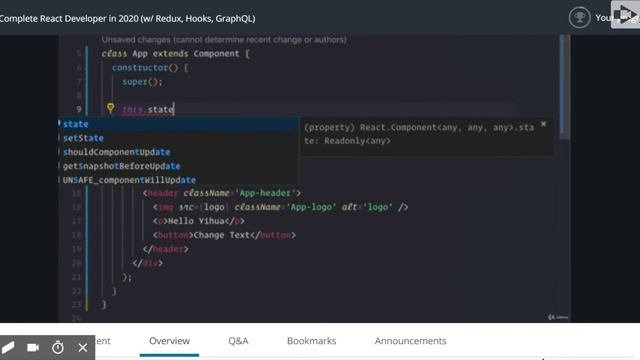Click line number 9 in gutter
The image size is (640, 360).
point(79,109)
